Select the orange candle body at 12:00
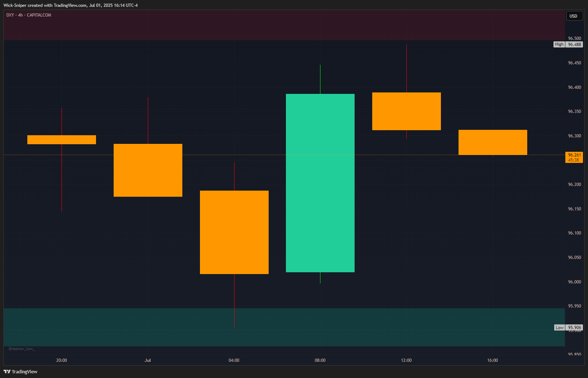Viewport: 588px width, 378px height. click(x=406, y=111)
